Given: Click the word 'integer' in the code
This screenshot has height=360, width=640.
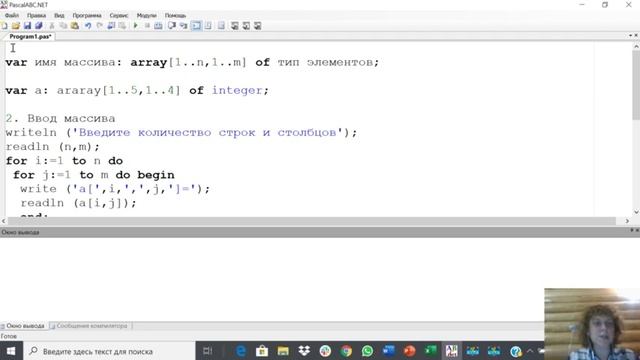Looking at the screenshot, I should pyautogui.click(x=237, y=91).
